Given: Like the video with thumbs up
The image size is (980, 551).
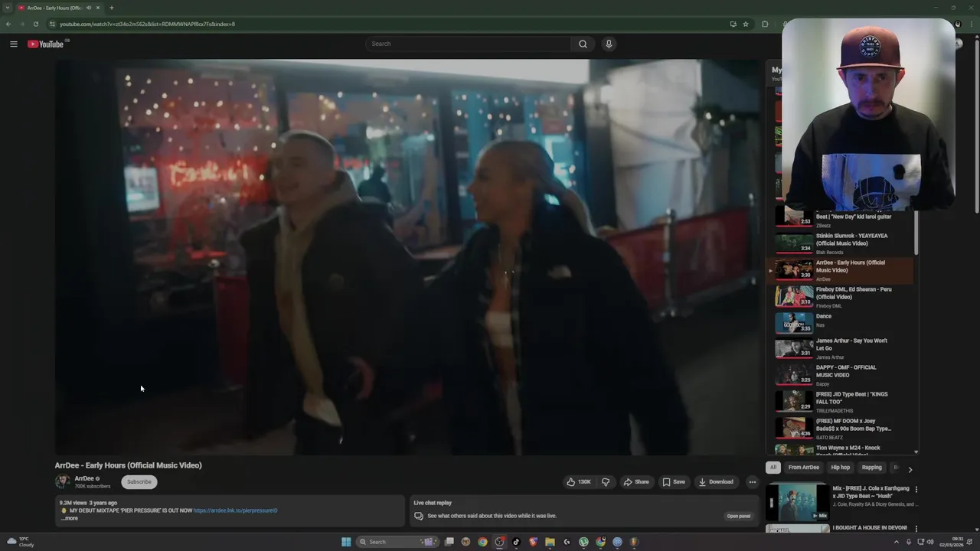Looking at the screenshot, I should coord(579,482).
